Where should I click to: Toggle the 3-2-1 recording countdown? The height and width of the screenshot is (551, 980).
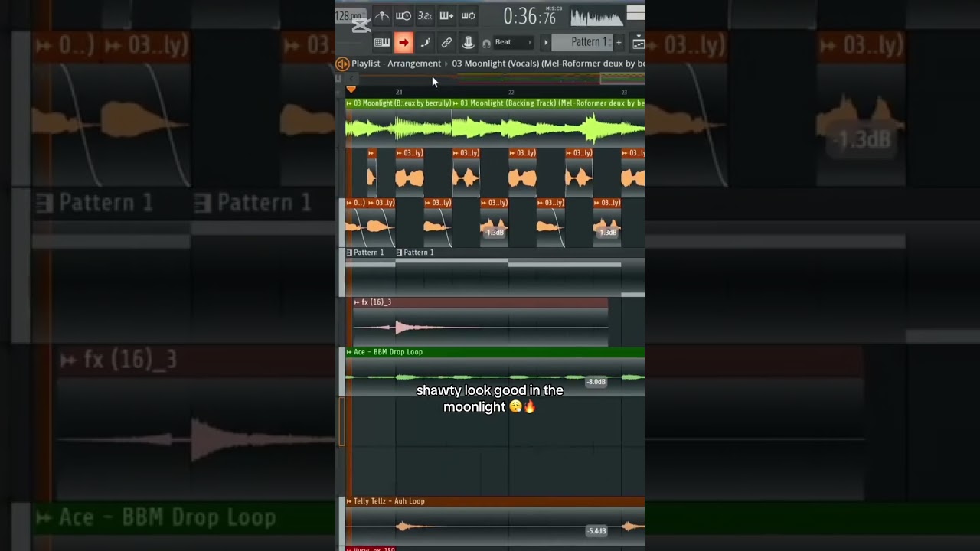[424, 15]
